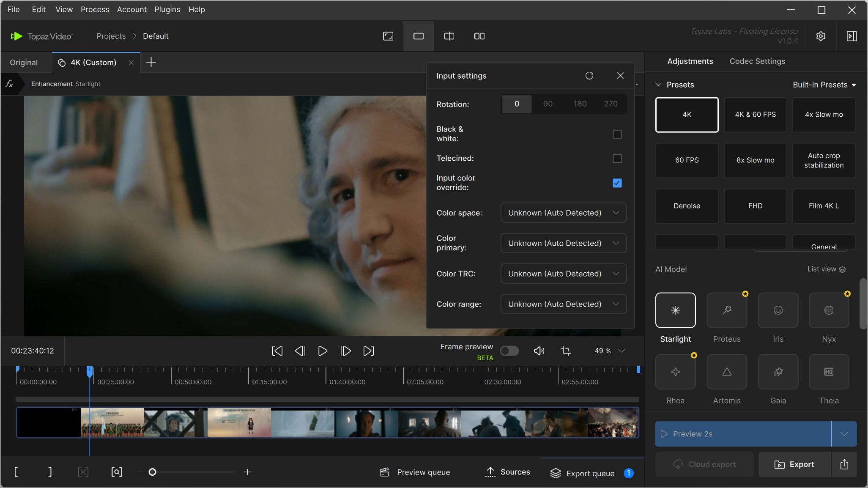Click the timeline zoom slider handle
Screen dimensions: 868x488
point(153,472)
